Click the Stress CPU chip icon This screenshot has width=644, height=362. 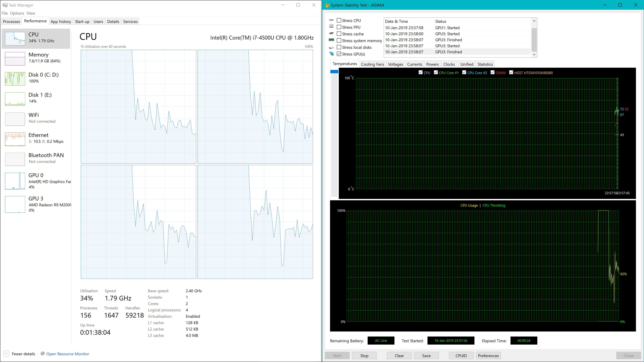tap(331, 20)
